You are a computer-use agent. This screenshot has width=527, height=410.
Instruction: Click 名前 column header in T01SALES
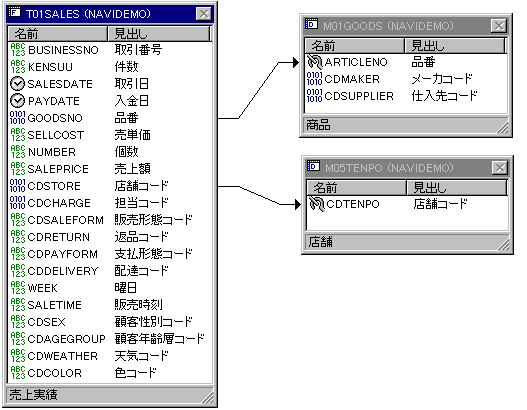click(57, 34)
